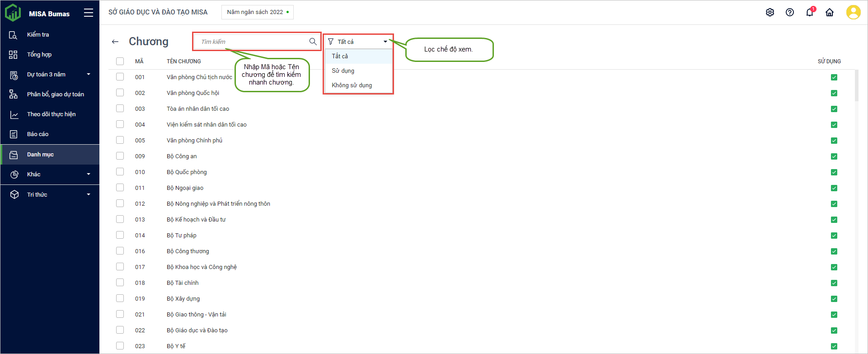Choose Không sử dụng filter option
This screenshot has height=354, width=868.
(x=352, y=85)
